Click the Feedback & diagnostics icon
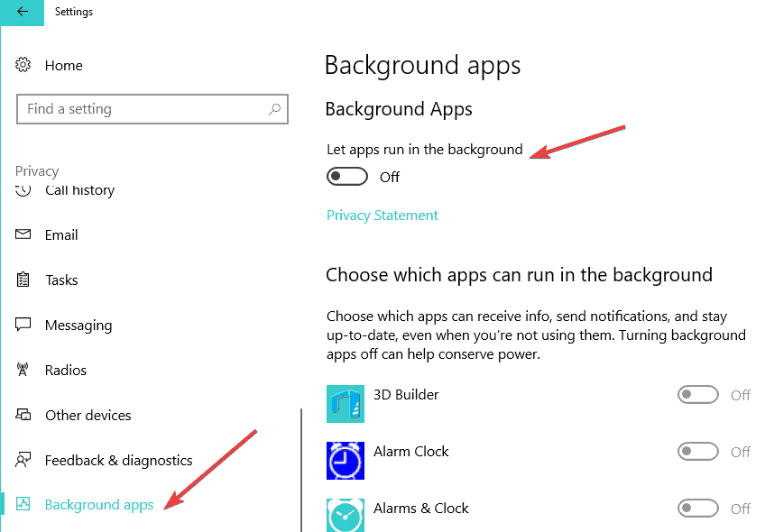Viewport: 765px width, 532px height. point(24,460)
